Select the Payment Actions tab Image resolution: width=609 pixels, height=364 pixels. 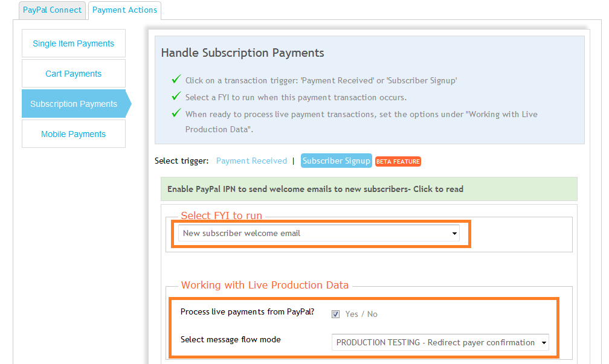click(124, 10)
